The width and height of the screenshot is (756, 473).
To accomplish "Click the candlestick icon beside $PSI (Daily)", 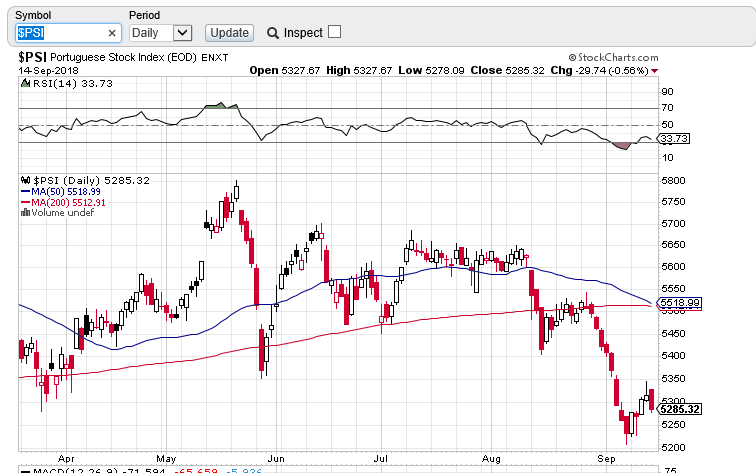I will (x=26, y=181).
